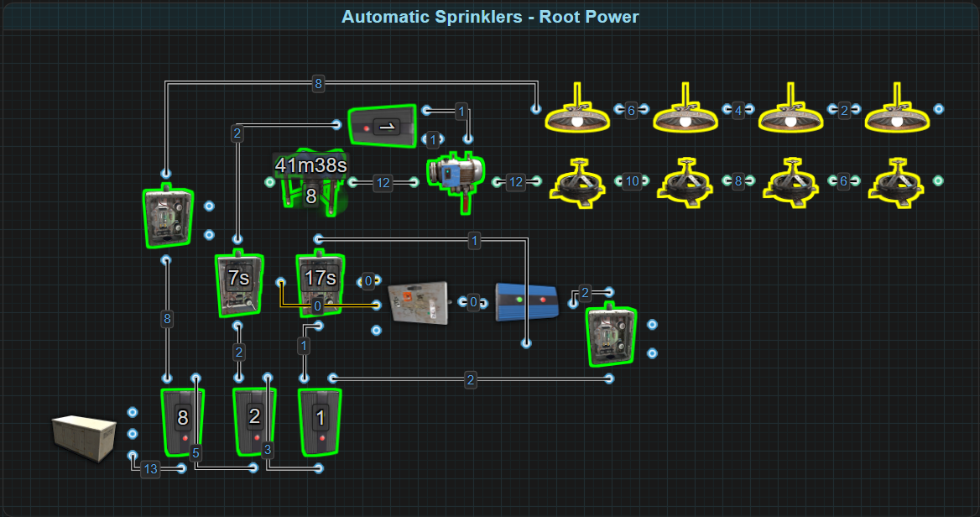Image resolution: width=980 pixels, height=517 pixels.
Task: Select the splitter box above the 8 branch
Action: [x=168, y=217]
